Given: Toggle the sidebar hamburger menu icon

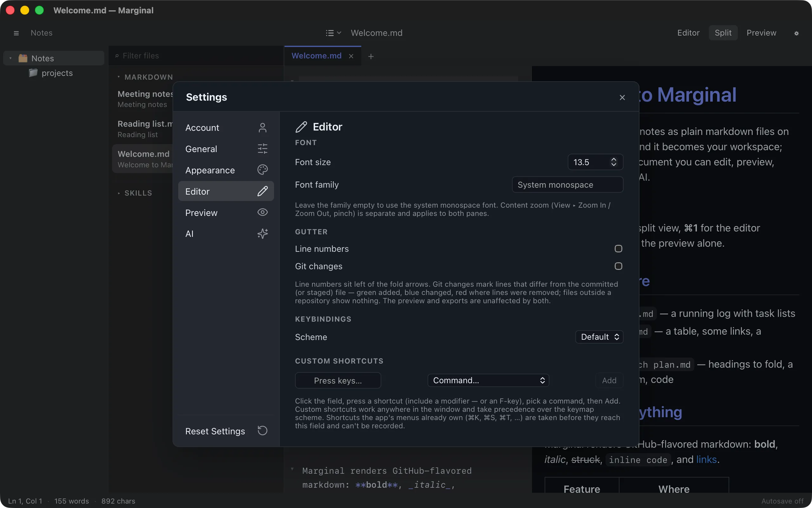Looking at the screenshot, I should click(16, 33).
